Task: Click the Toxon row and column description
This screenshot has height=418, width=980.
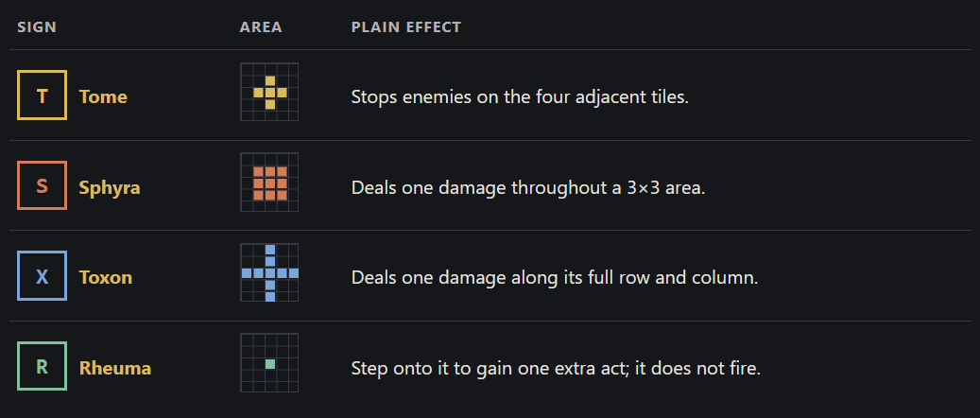Action: pyautogui.click(x=555, y=278)
